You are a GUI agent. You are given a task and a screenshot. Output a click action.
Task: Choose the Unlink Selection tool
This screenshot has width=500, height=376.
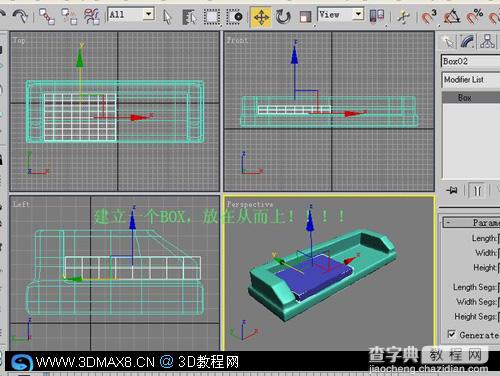click(x=69, y=16)
